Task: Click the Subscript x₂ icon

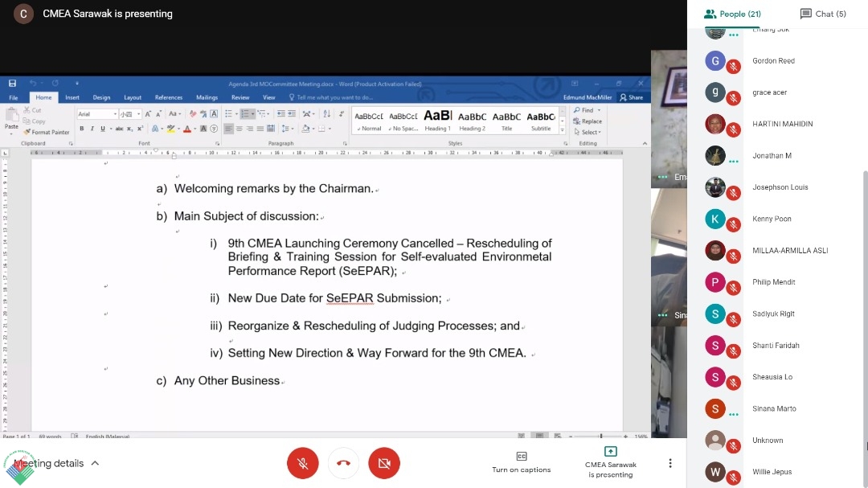Action: [129, 129]
